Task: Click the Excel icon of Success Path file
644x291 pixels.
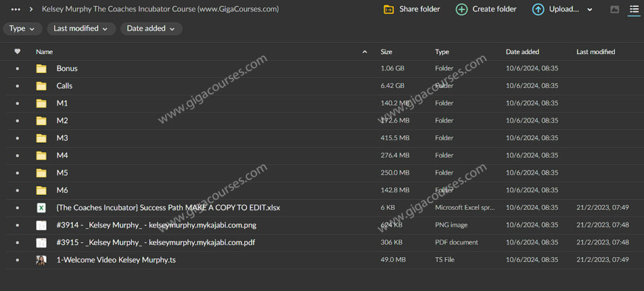Action: pyautogui.click(x=42, y=207)
